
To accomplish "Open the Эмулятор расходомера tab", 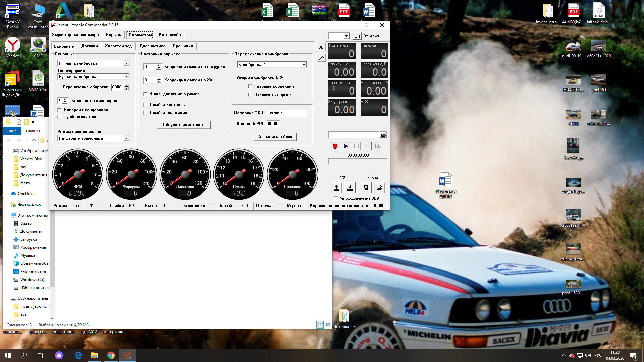I will tap(75, 35).
